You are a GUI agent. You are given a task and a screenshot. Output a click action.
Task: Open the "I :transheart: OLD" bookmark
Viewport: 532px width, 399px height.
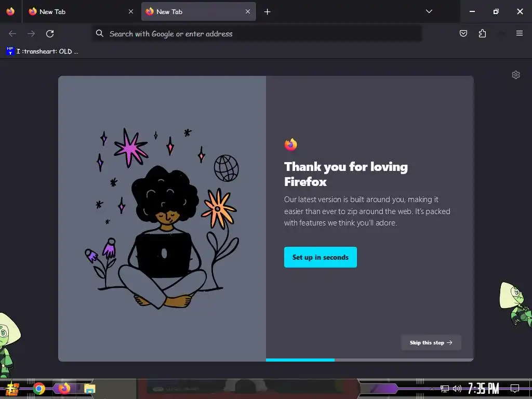point(43,51)
